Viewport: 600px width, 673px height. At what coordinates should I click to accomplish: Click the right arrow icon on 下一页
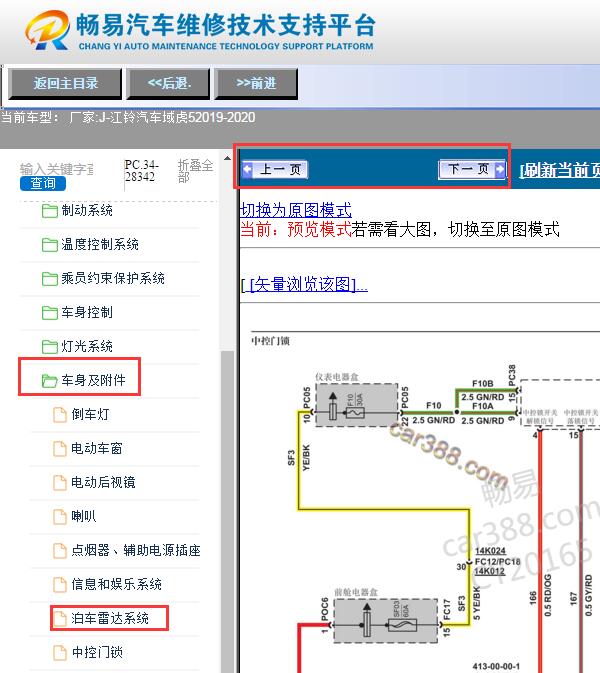500,169
